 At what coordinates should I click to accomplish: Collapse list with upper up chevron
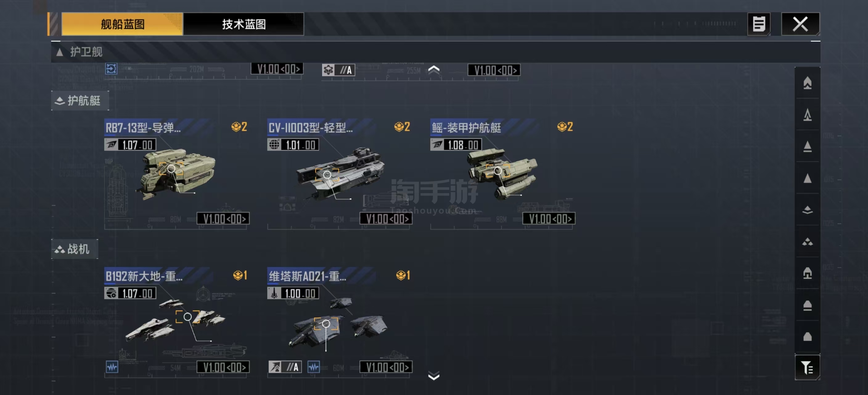pos(434,70)
